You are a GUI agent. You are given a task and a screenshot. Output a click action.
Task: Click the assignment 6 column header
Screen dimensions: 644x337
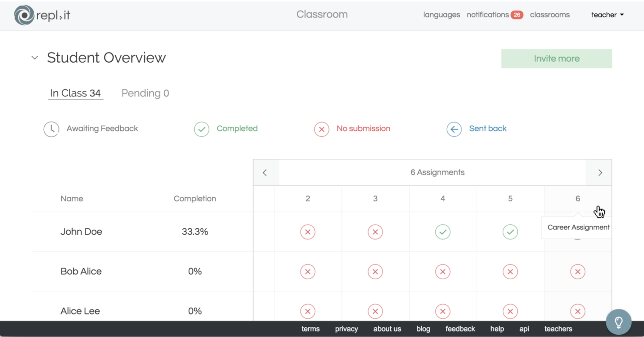pyautogui.click(x=577, y=199)
